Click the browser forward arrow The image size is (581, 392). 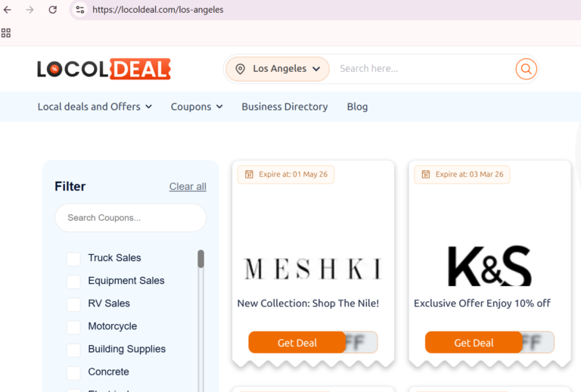coord(30,10)
